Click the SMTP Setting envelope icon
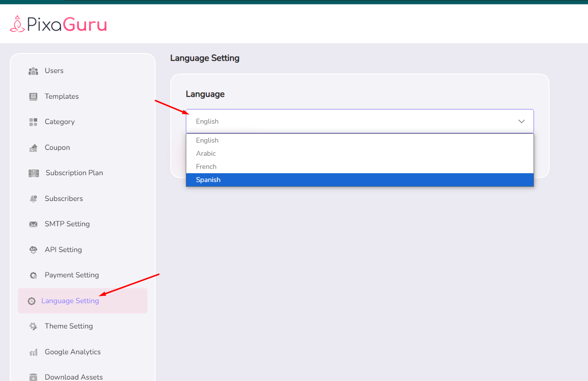This screenshot has width=588, height=381. click(33, 224)
